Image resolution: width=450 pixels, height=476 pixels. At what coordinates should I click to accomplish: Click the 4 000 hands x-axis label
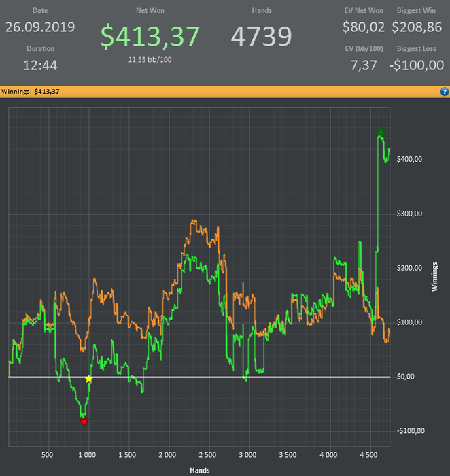click(328, 455)
